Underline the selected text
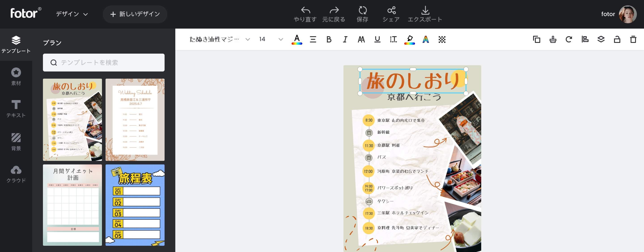Screen dimensions: 644x252 [x=377, y=39]
